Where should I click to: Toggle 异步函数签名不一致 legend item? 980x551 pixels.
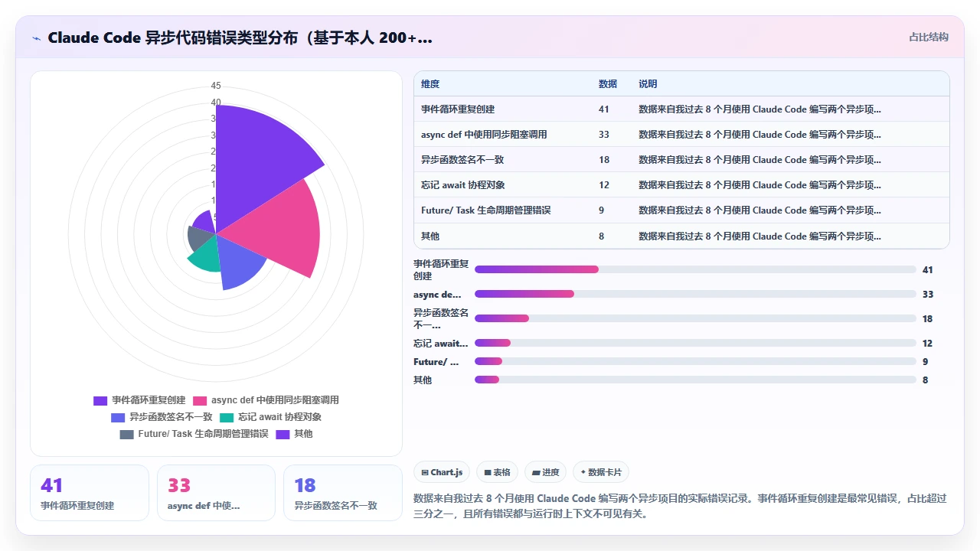162,417
